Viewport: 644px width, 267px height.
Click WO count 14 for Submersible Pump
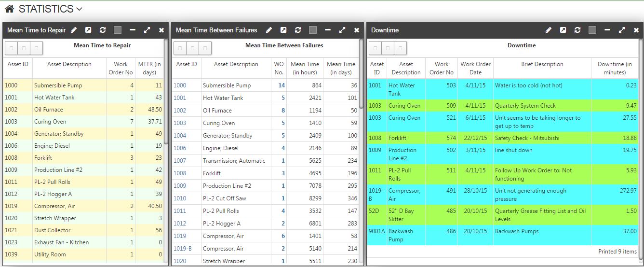(x=282, y=85)
